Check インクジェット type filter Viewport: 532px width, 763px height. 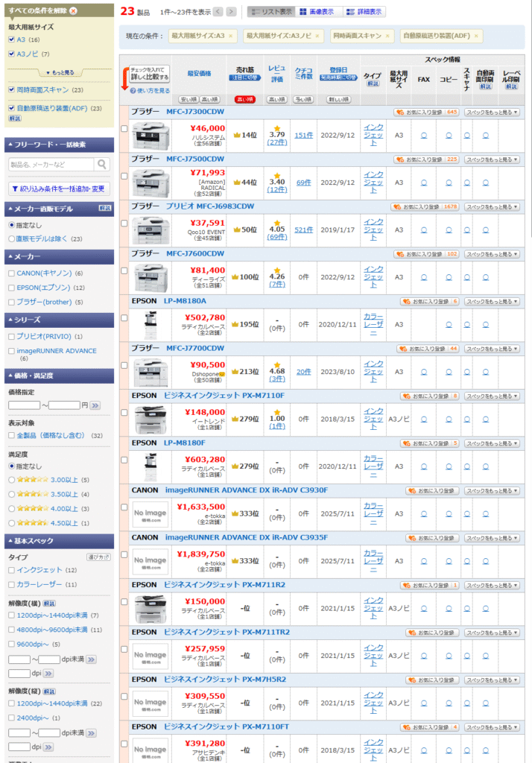pyautogui.click(x=11, y=570)
